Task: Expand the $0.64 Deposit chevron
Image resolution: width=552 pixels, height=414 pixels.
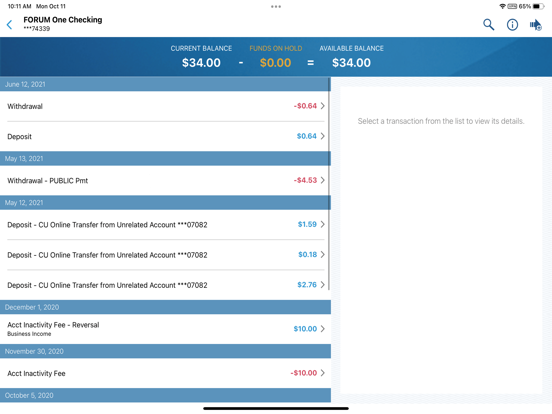Action: point(322,136)
